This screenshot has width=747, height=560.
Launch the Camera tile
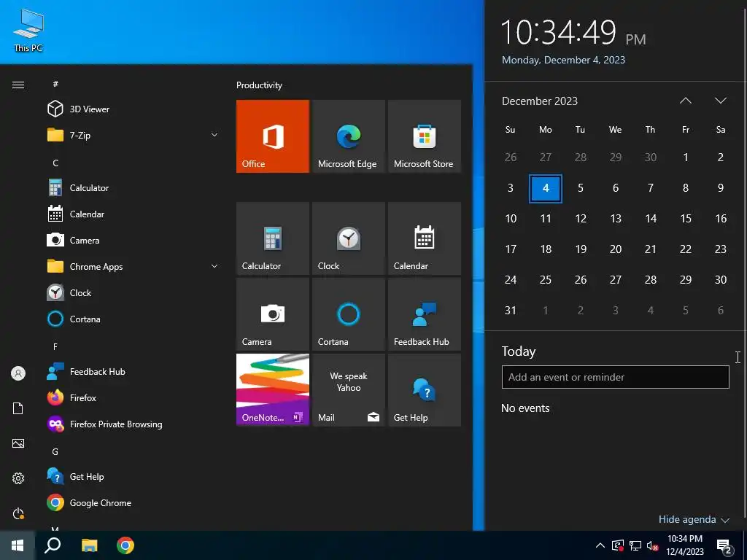pyautogui.click(x=273, y=314)
